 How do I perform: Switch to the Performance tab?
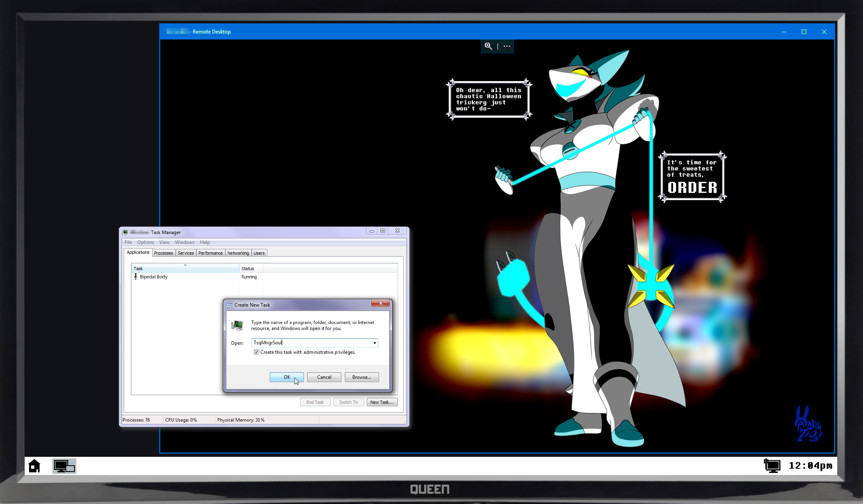(x=210, y=253)
